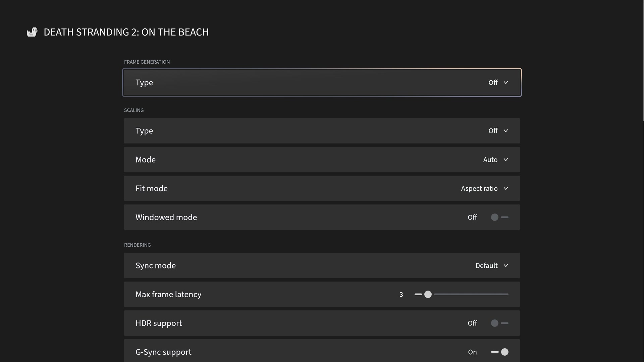Click the HDR support label
This screenshot has width=644, height=362.
pos(159,323)
